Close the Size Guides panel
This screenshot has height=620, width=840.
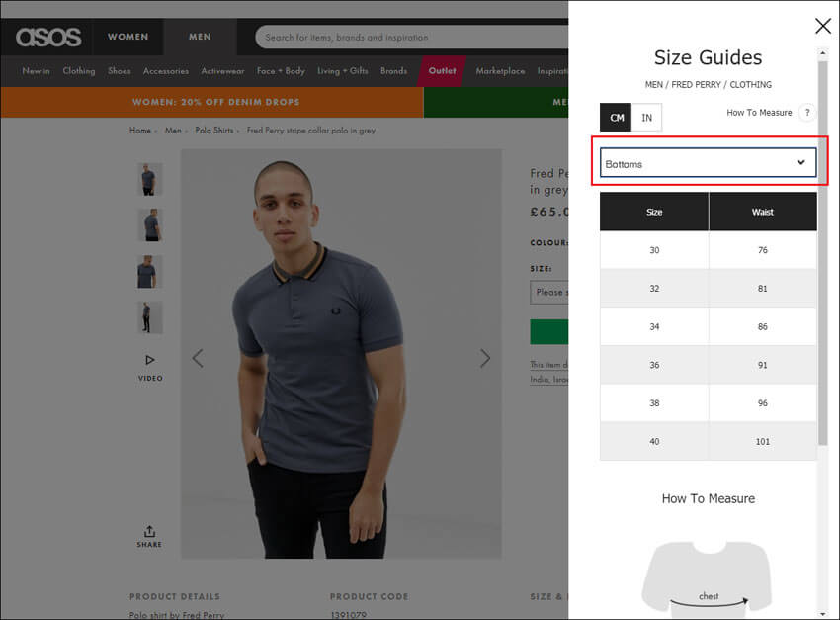823,26
